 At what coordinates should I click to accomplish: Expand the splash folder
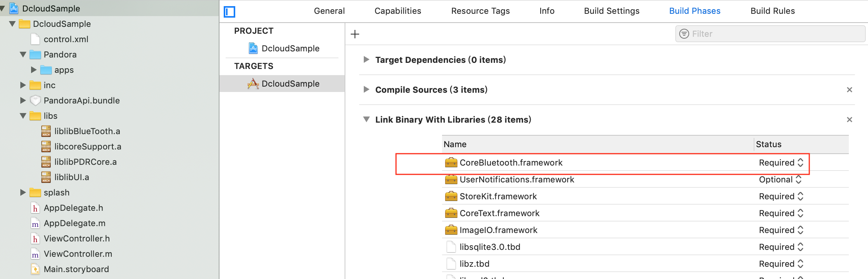click(23, 192)
